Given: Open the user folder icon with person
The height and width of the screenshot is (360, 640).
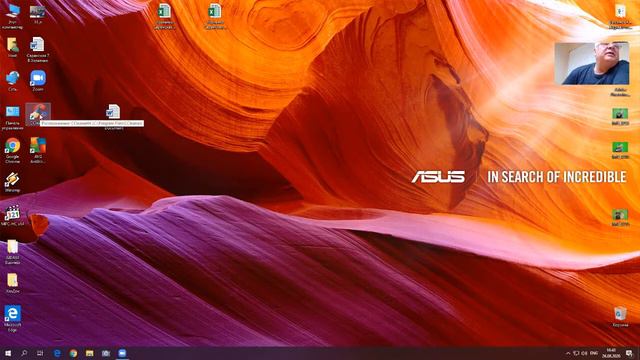Looking at the screenshot, I should pyautogui.click(x=13, y=48).
